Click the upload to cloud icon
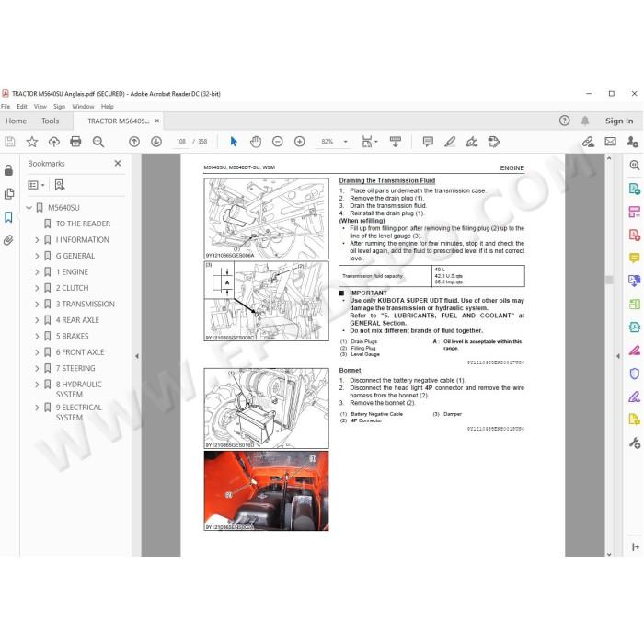Image resolution: width=644 pixels, height=644 pixels. point(53,142)
